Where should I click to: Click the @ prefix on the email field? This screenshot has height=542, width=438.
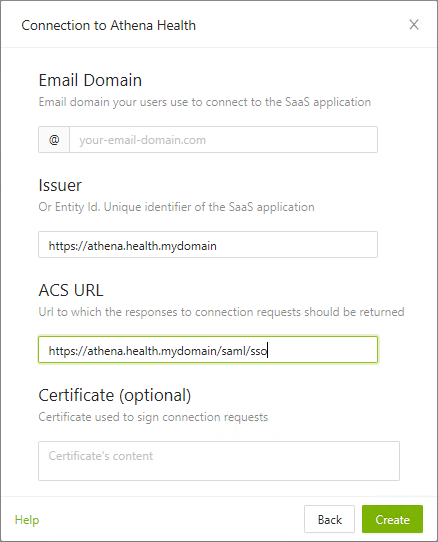pos(54,140)
